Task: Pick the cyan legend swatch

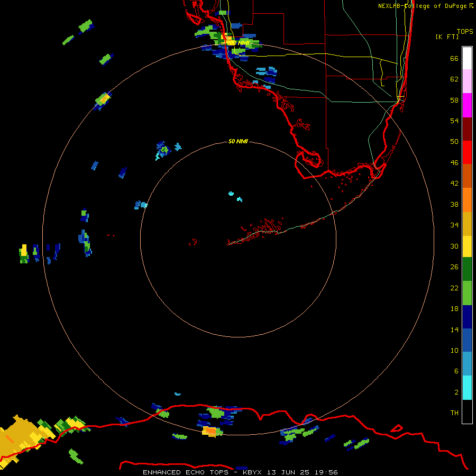Action: (x=467, y=388)
